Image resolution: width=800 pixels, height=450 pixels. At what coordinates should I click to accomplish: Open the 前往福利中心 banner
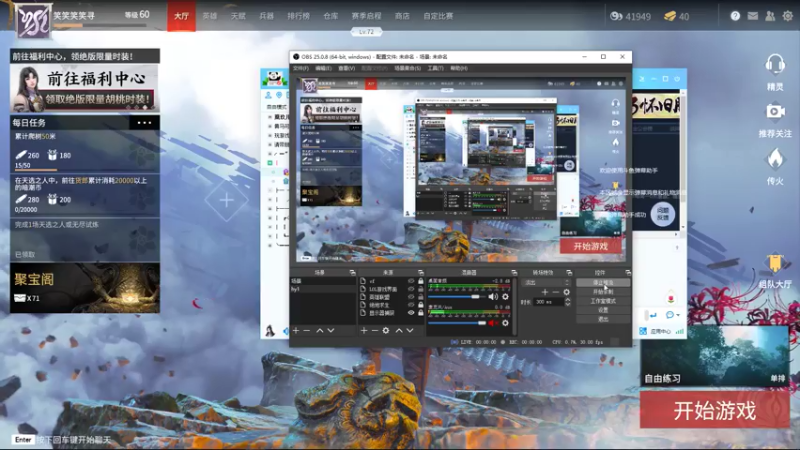coord(85,88)
